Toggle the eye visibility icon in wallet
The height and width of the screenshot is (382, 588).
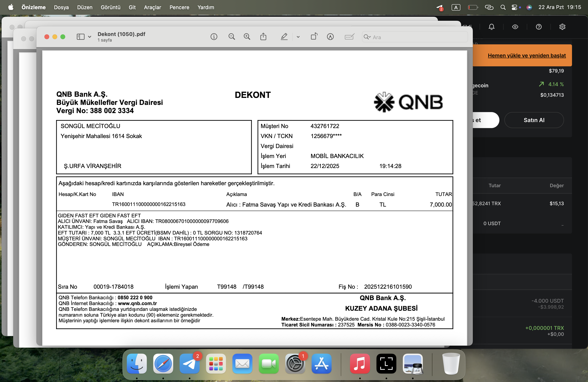coord(515,27)
